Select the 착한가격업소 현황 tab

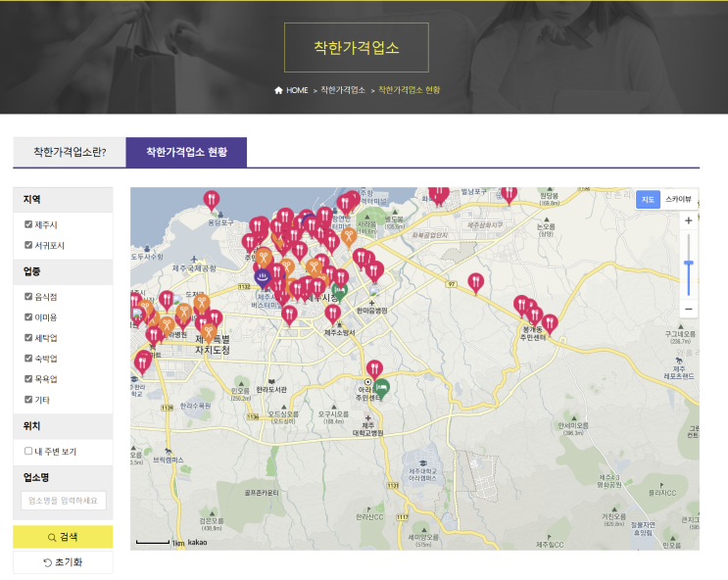186,152
